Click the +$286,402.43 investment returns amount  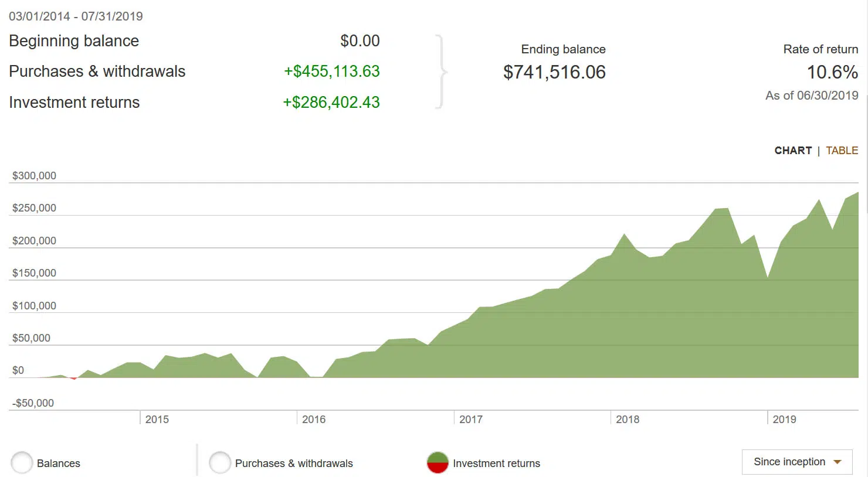pyautogui.click(x=331, y=103)
